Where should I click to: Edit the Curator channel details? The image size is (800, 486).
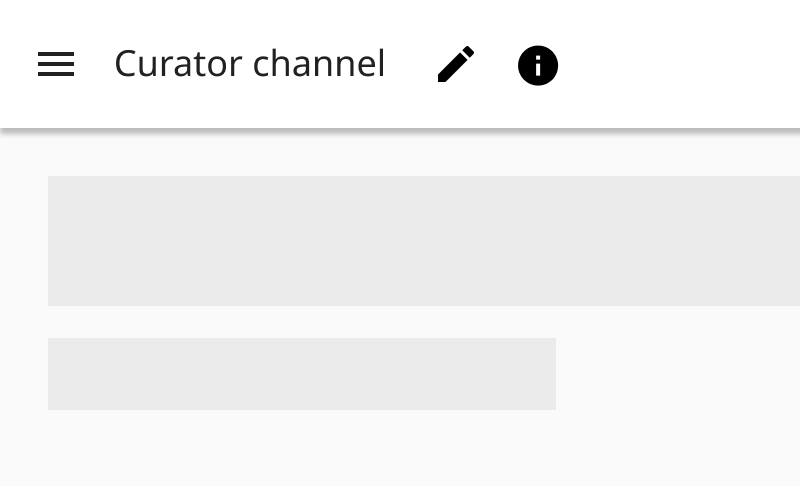[x=456, y=65]
